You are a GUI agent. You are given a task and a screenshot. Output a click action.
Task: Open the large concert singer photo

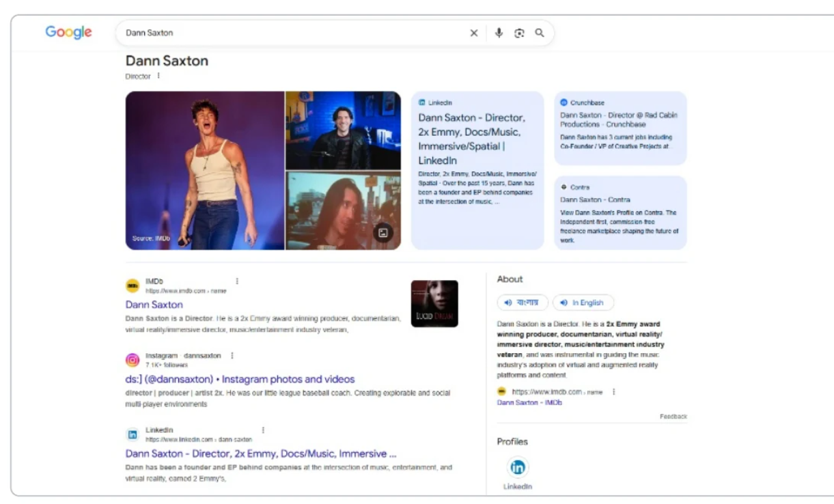205,171
